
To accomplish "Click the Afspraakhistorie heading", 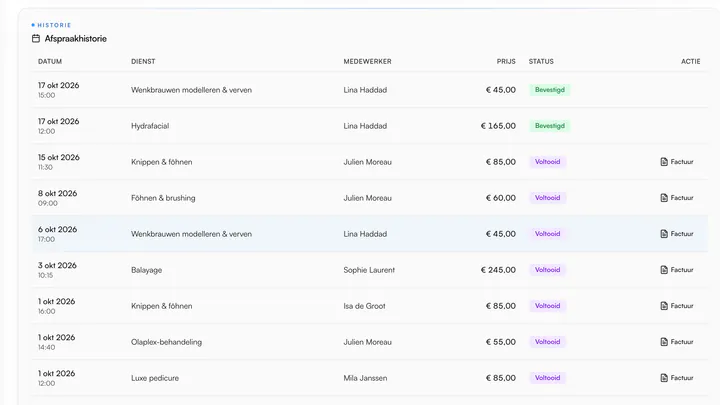I will coord(76,39).
